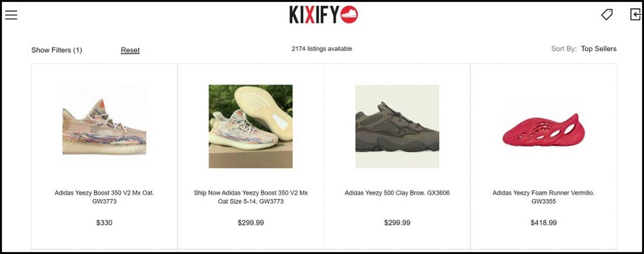Click the sign-in arrow icon
Viewport: 644px width, 254px height.
click(x=635, y=14)
